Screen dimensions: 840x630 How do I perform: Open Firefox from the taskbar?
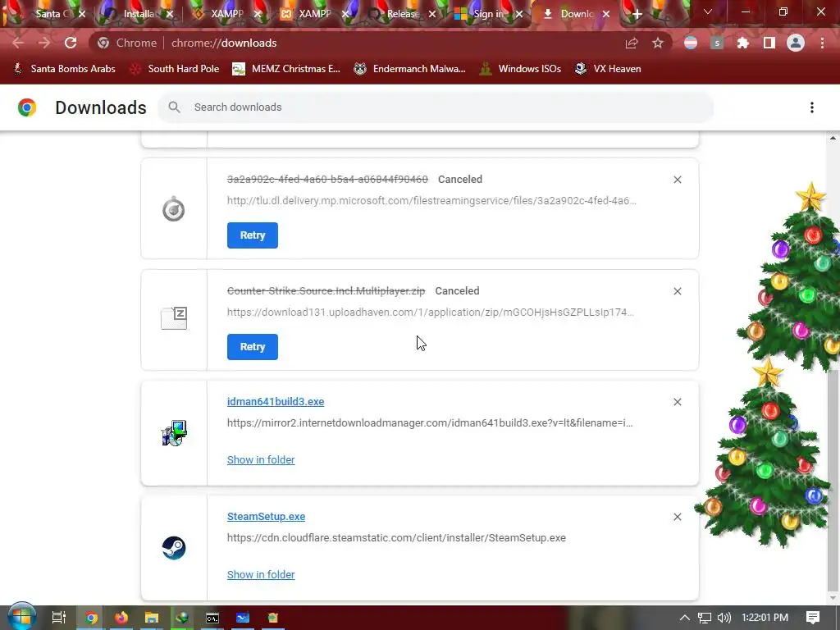[x=121, y=618]
